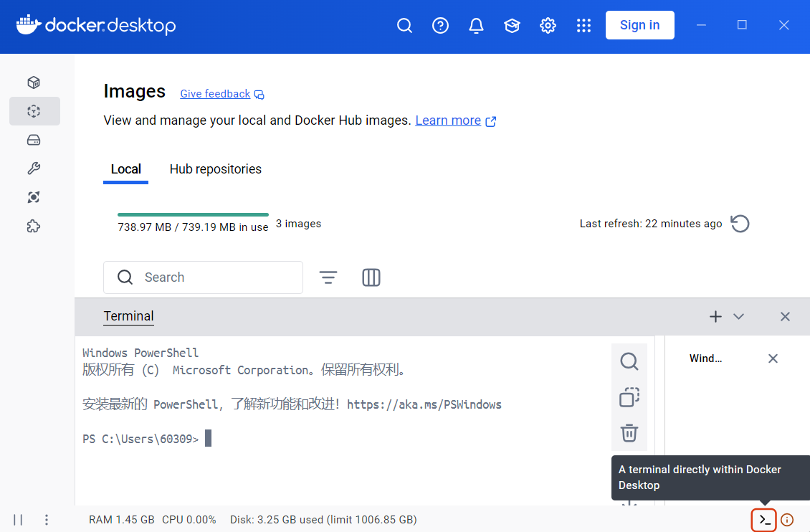
Task: Click the info icon in status bar
Action: (787, 520)
